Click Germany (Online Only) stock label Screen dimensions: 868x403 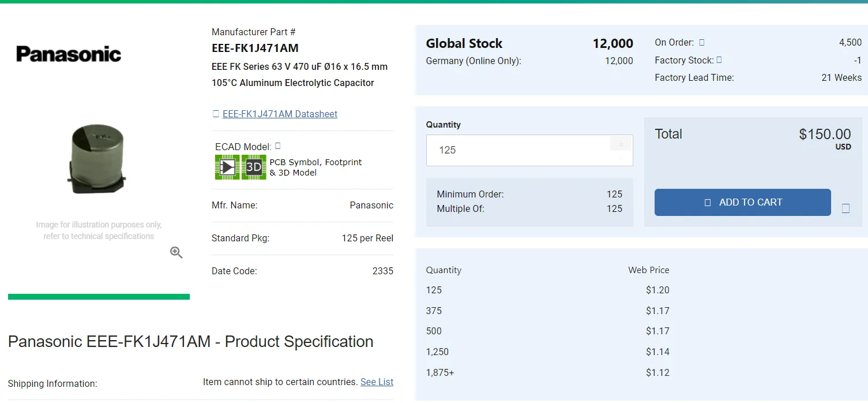click(473, 61)
